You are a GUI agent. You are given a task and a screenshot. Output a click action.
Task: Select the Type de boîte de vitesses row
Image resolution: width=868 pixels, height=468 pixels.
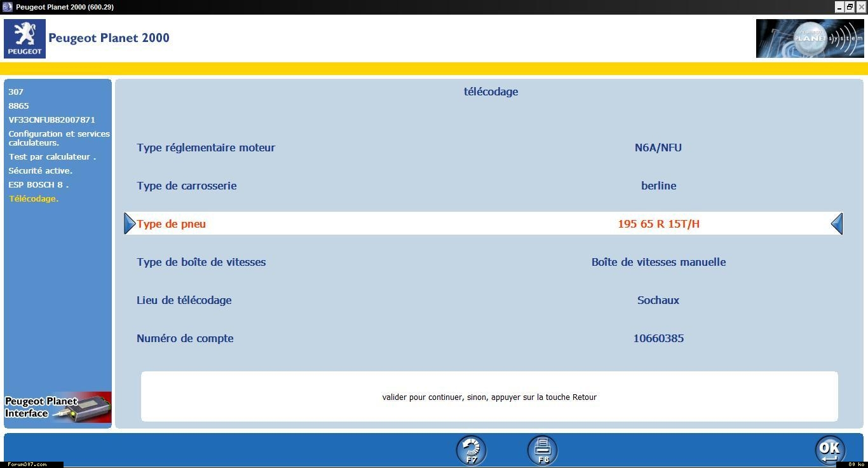tap(483, 262)
